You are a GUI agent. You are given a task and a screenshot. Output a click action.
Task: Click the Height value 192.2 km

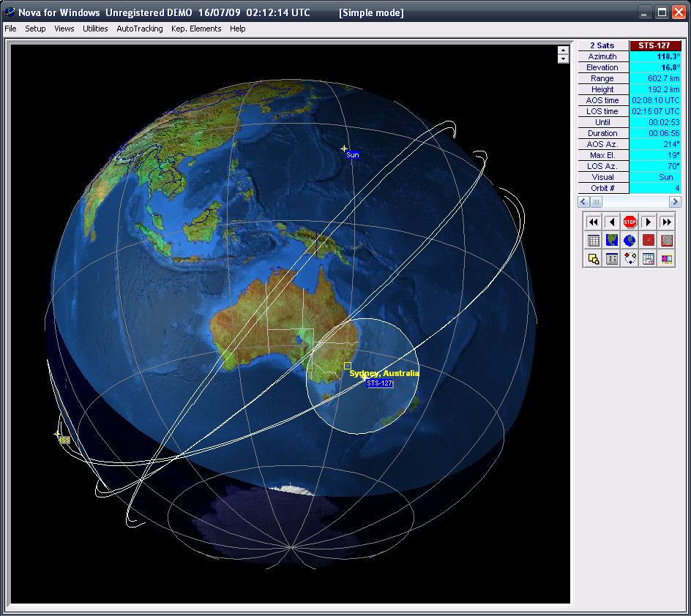(x=655, y=89)
